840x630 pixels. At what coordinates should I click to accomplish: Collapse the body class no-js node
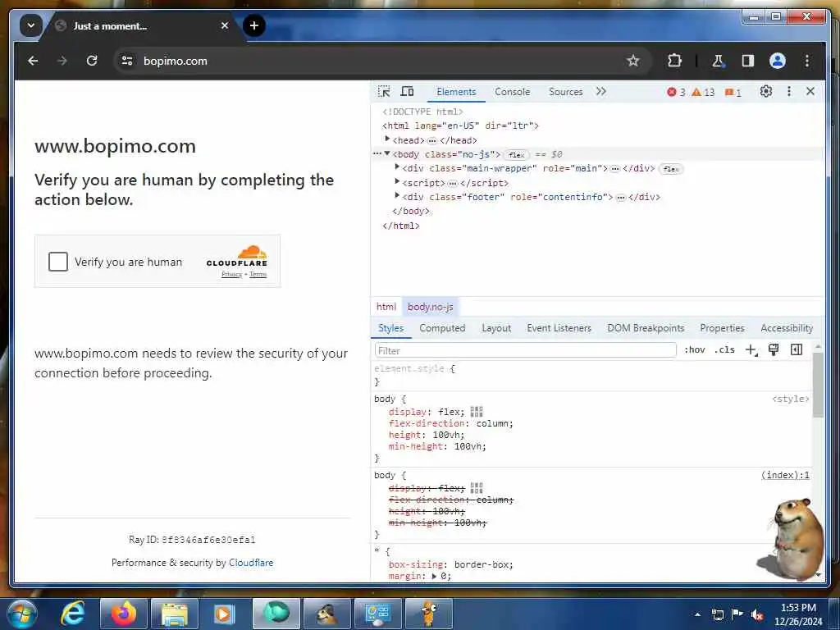(387, 153)
